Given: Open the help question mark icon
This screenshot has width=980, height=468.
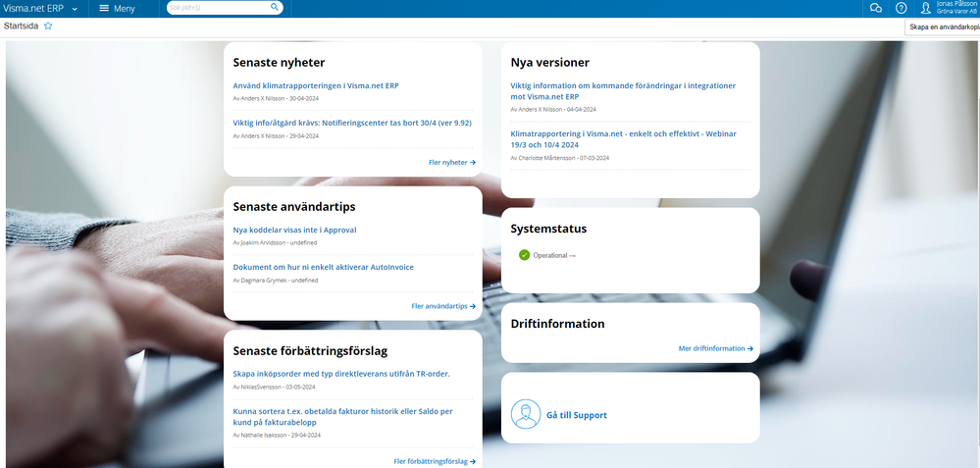Looking at the screenshot, I should pos(901,8).
